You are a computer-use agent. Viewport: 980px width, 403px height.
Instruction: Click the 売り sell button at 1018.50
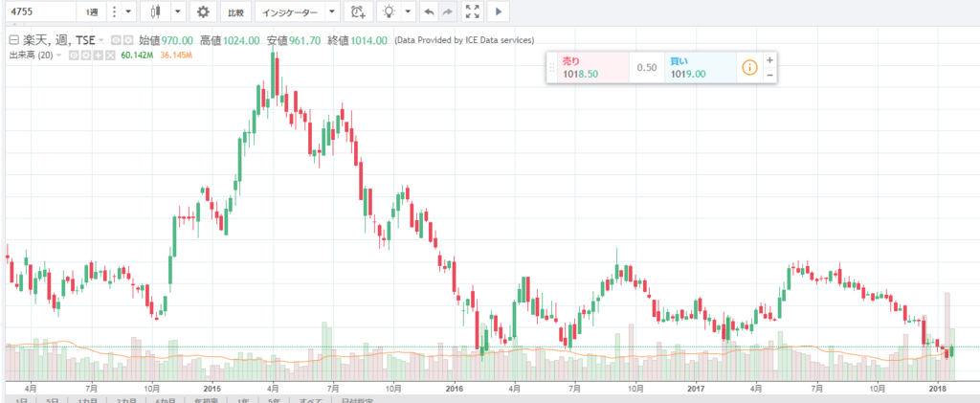[x=592, y=67]
